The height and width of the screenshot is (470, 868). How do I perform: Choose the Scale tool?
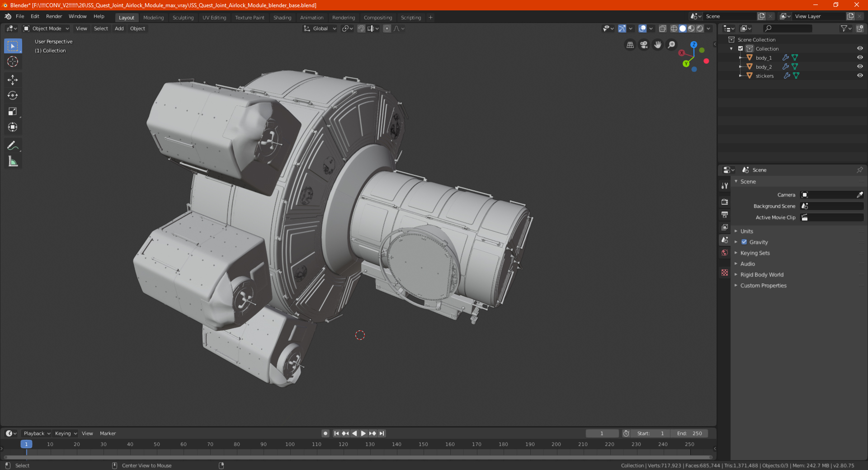point(13,112)
